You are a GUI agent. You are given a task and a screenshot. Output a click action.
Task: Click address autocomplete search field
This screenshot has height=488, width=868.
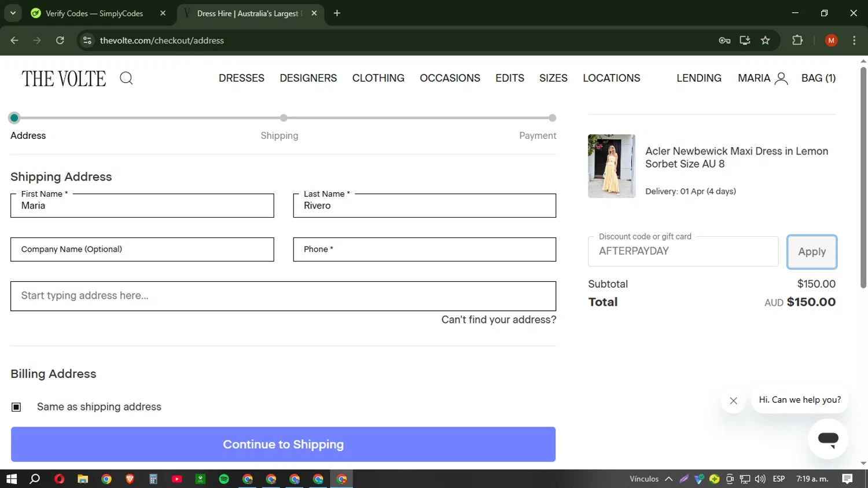point(283,296)
